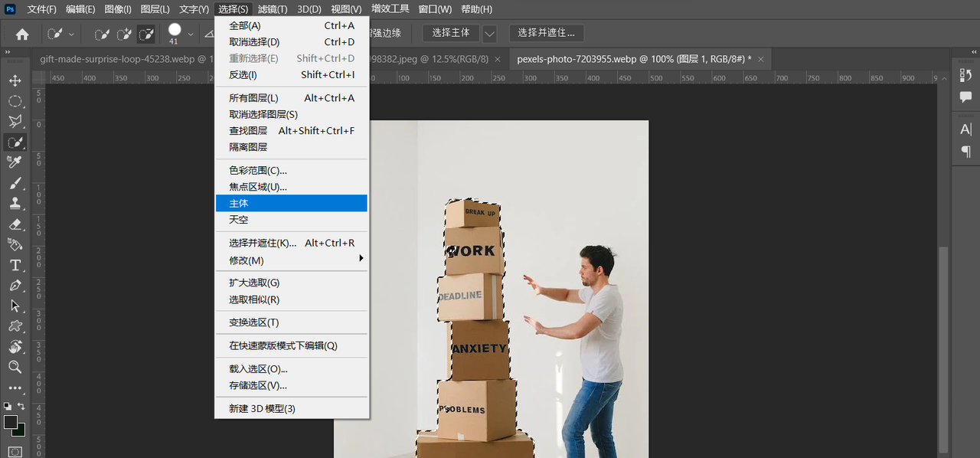
Task: Open the brush size picker dropdown
Action: tap(191, 34)
